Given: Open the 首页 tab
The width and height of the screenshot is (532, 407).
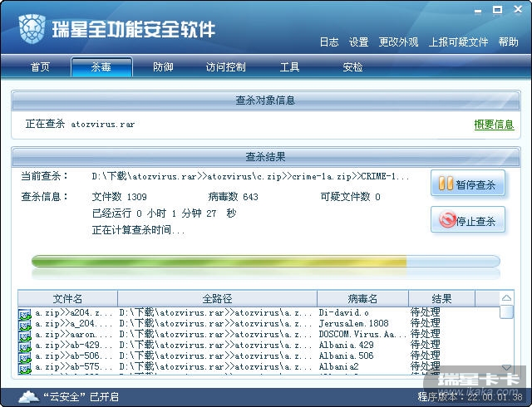Looking at the screenshot, I should tap(41, 66).
